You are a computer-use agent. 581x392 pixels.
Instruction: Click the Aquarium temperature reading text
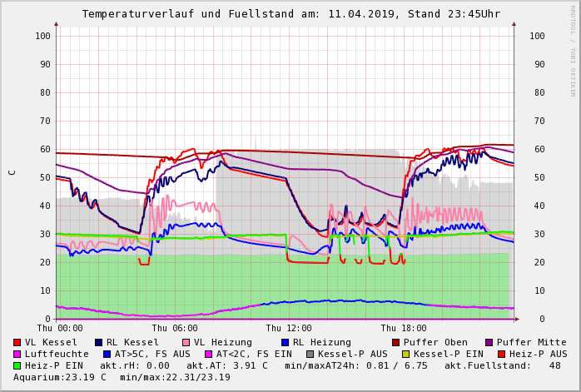point(60,377)
